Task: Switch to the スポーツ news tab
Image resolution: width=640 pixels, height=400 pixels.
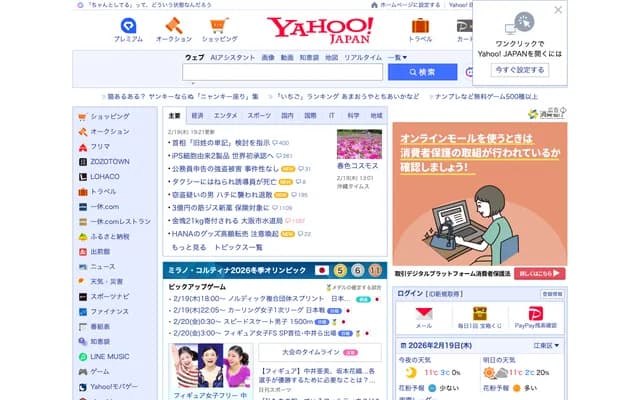Action: (x=259, y=116)
